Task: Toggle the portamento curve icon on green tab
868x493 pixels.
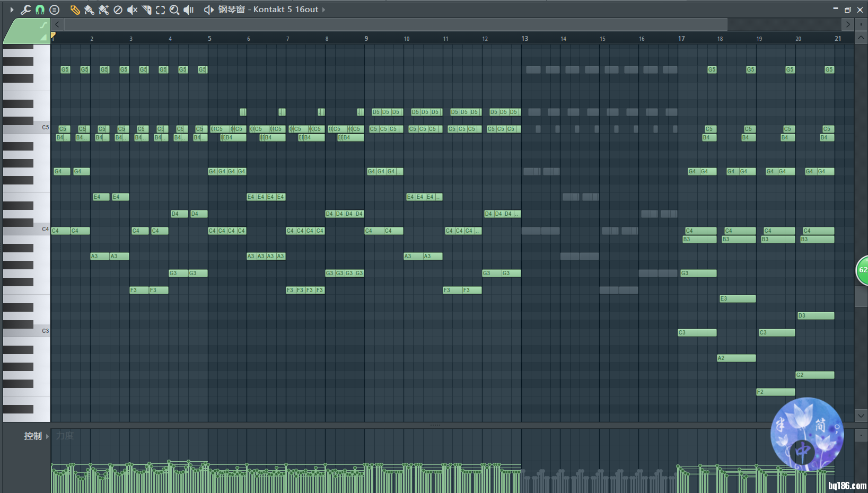Action: (x=43, y=25)
